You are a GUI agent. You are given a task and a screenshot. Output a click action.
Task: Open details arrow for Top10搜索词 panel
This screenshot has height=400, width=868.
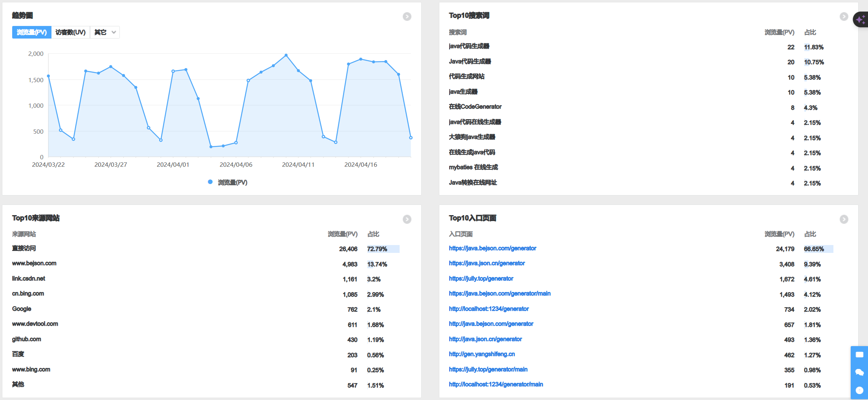click(x=844, y=17)
